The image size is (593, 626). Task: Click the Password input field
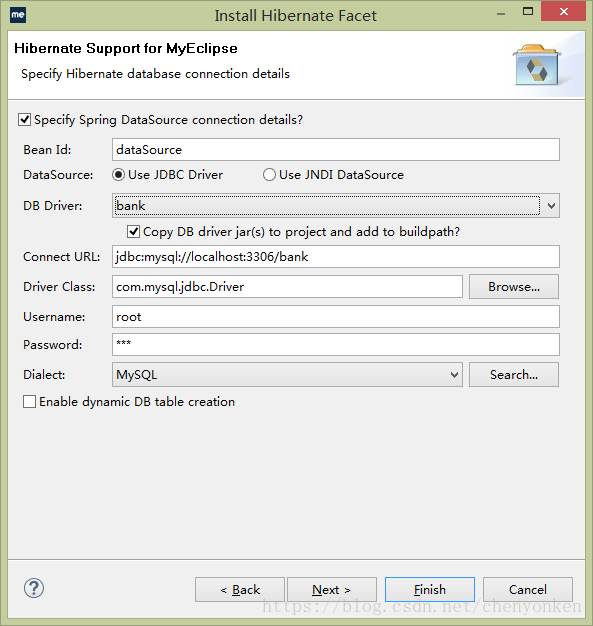[x=335, y=345]
